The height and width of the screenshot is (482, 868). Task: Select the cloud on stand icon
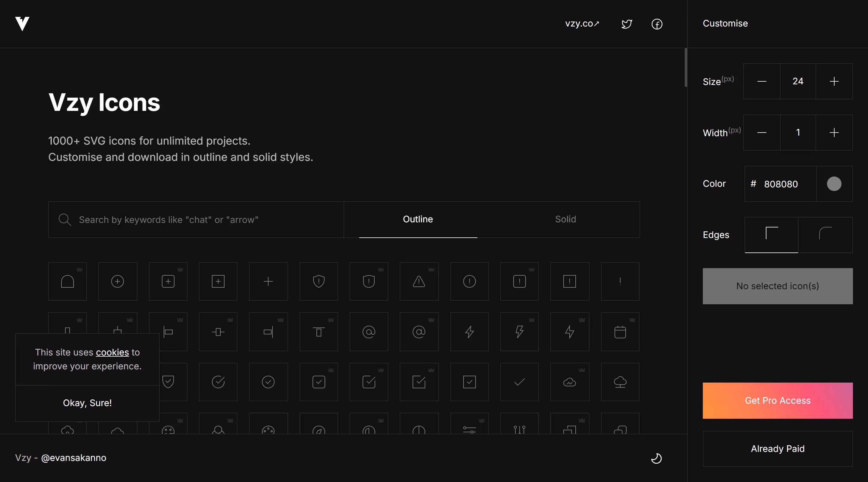click(x=620, y=382)
